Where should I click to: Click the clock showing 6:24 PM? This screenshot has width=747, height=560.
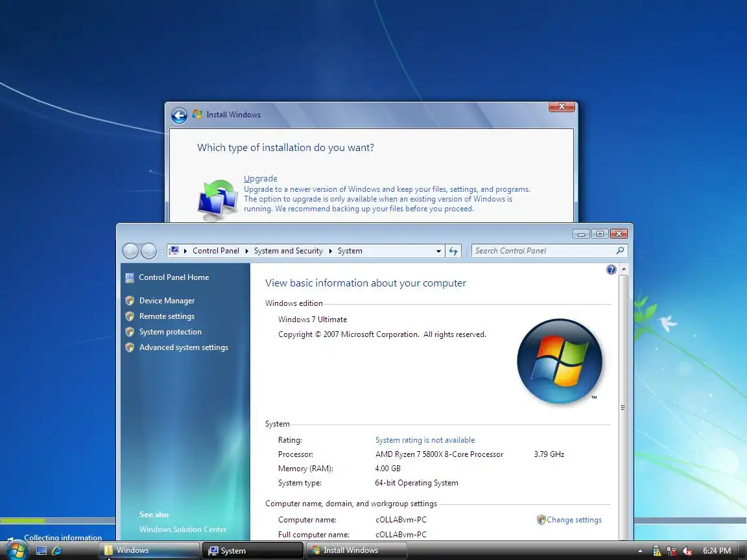click(717, 551)
